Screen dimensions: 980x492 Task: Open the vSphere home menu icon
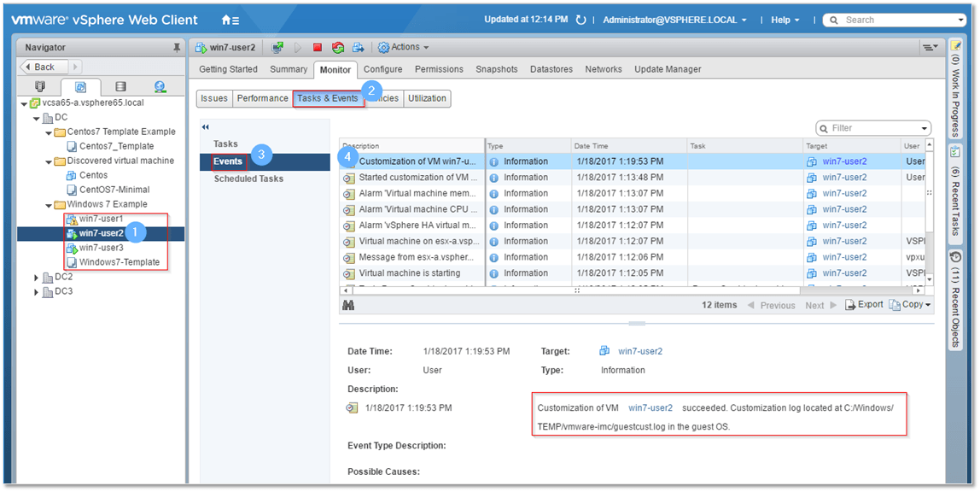pos(230,20)
